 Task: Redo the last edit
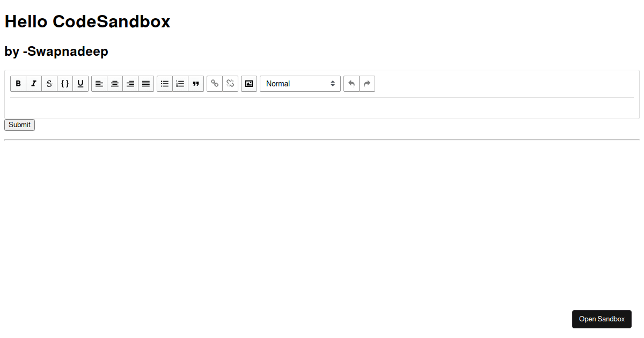click(367, 84)
